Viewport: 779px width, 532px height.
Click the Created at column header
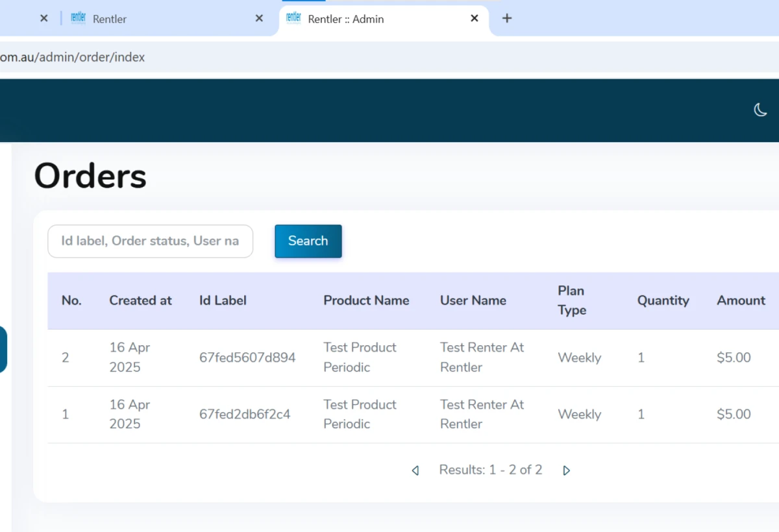pyautogui.click(x=140, y=300)
